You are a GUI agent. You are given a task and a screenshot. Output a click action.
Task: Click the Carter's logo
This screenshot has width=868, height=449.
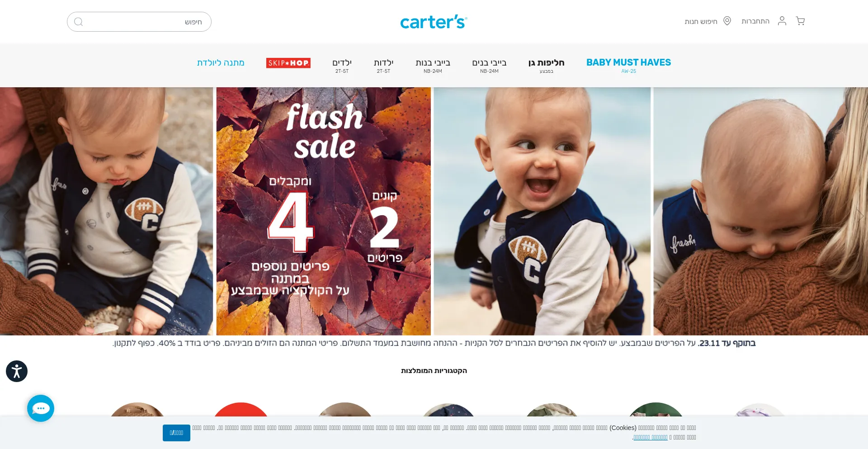pyautogui.click(x=434, y=22)
